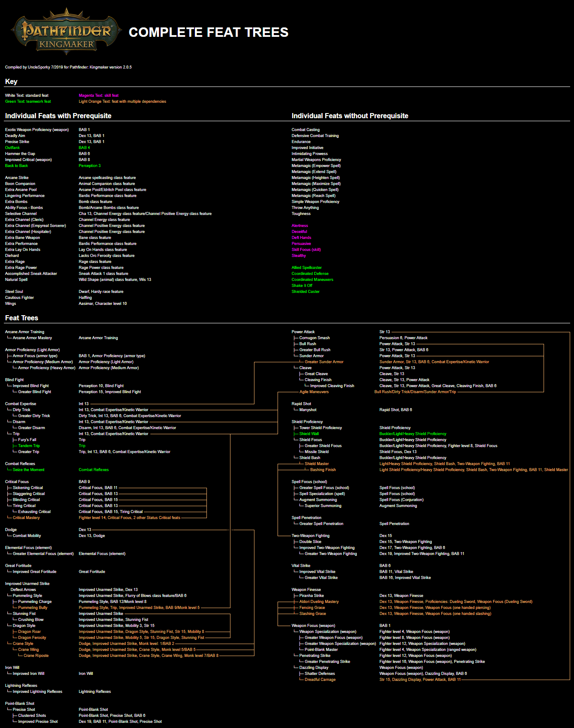Click the green Shield Wall feat
This screenshot has width=574, height=728.
coord(309,434)
